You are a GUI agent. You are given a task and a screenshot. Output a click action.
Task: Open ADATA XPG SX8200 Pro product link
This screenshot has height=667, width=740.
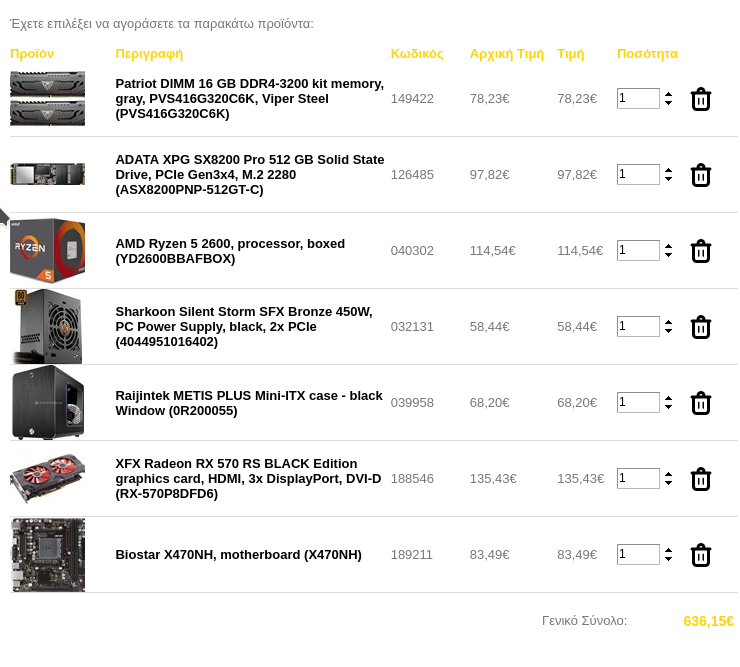click(x=250, y=175)
